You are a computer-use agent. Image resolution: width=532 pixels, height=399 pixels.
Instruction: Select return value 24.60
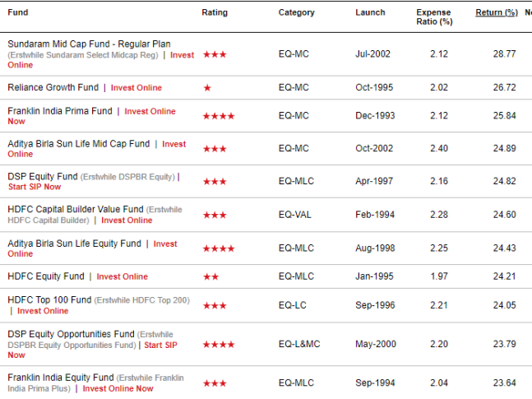pyautogui.click(x=505, y=215)
